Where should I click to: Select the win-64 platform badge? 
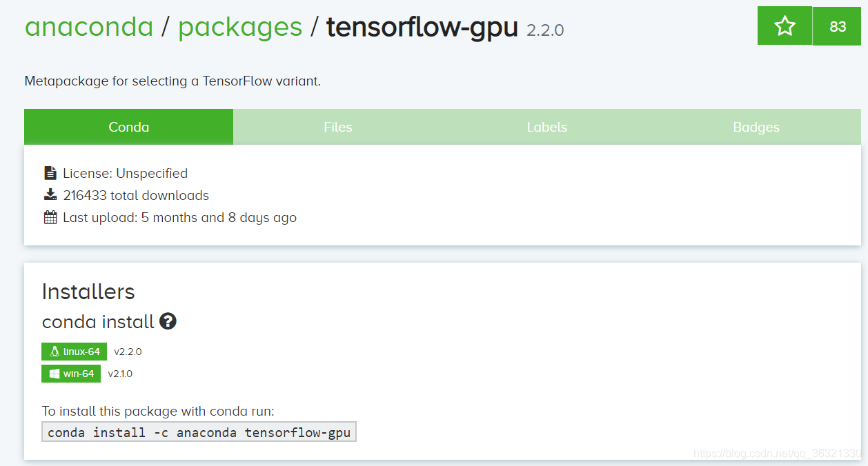click(x=71, y=374)
